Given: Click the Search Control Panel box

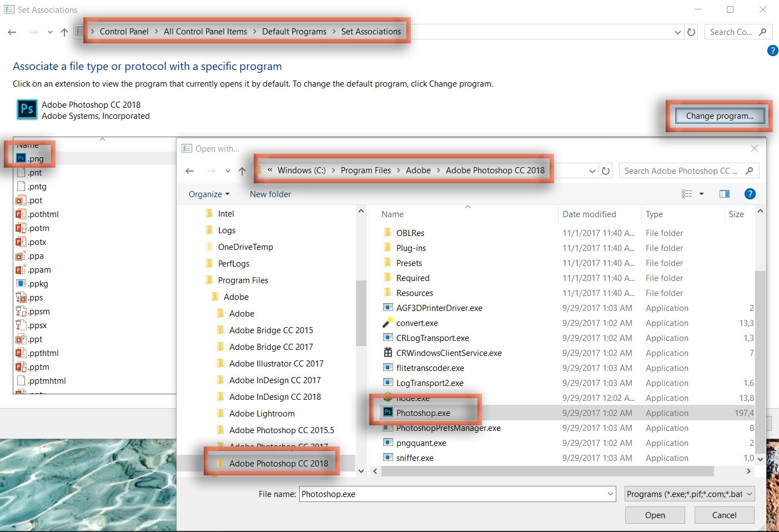Looking at the screenshot, I should tap(738, 32).
